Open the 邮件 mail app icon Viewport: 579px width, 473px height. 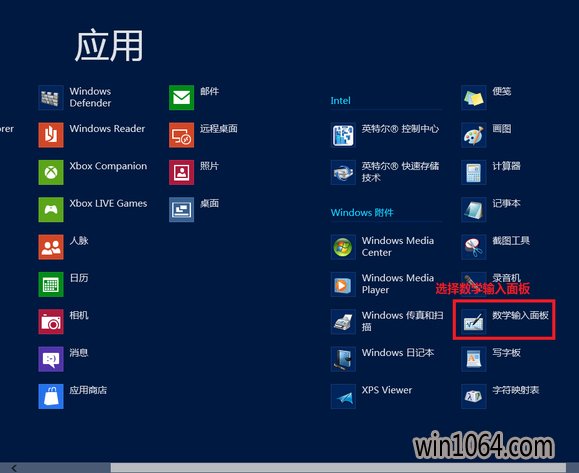pyautogui.click(x=181, y=97)
